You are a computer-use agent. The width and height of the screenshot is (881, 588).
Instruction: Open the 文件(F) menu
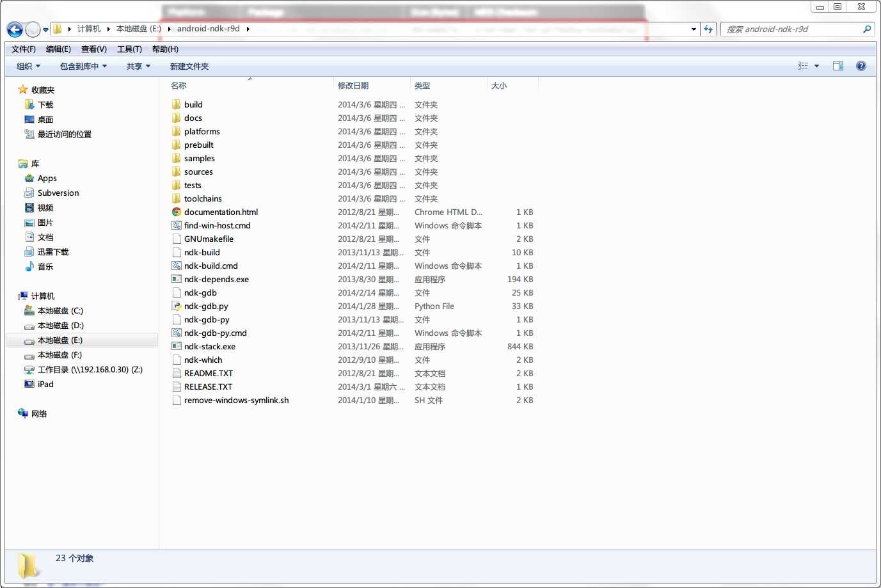tap(24, 49)
